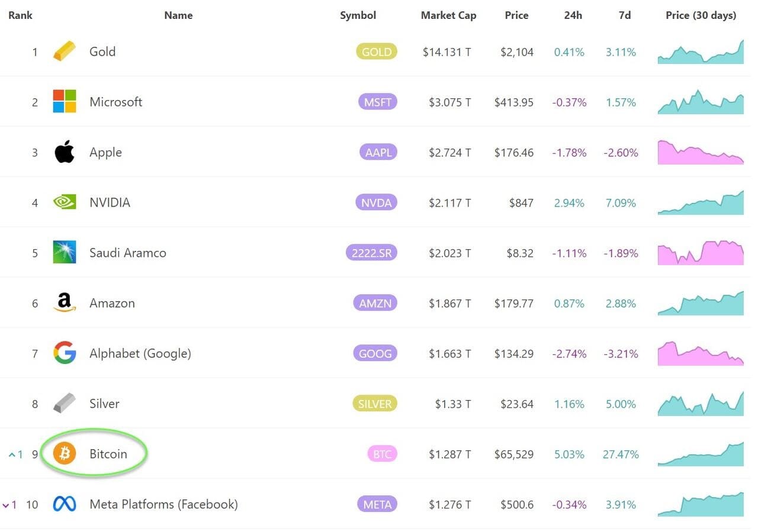Image resolution: width=758 pixels, height=532 pixels.
Task: Click Apple's -1.78% 24h change
Action: click(569, 153)
